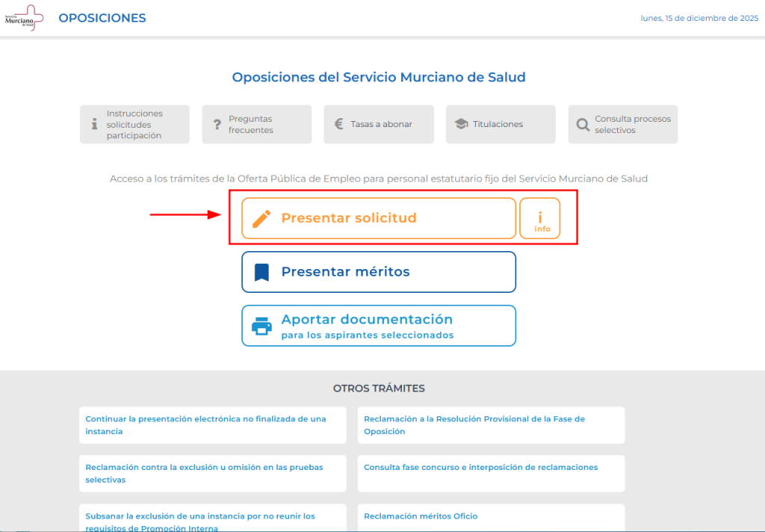This screenshot has width=765, height=532.
Task: Open Presentar méritos
Action: tap(379, 272)
